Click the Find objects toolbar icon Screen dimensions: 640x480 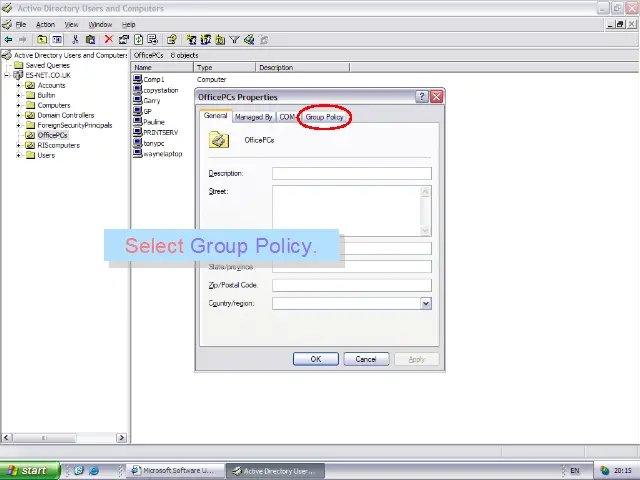249,40
